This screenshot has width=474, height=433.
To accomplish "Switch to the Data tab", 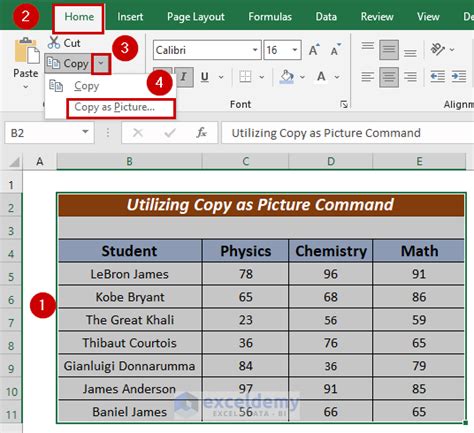I will pos(326,17).
